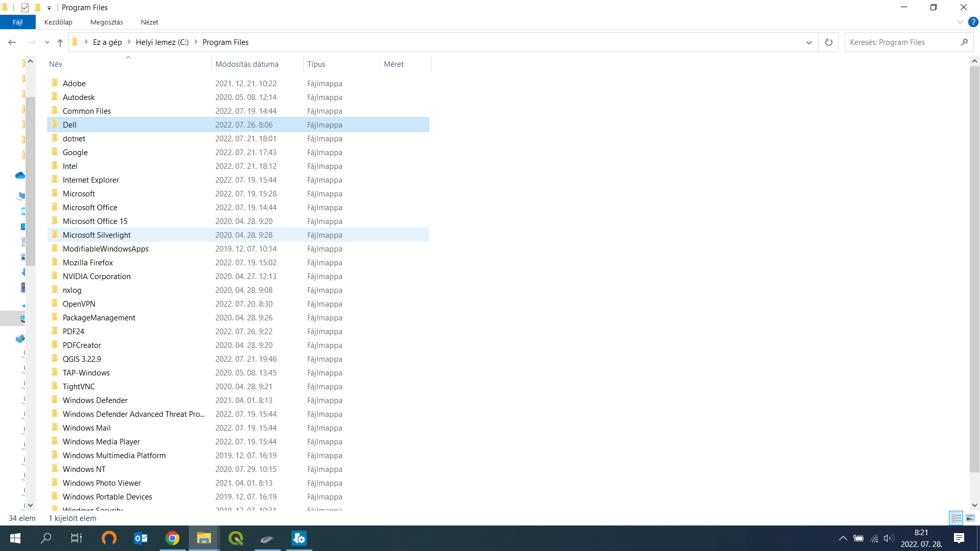Click the Dell folder icon
980x551 pixels.
tap(55, 124)
